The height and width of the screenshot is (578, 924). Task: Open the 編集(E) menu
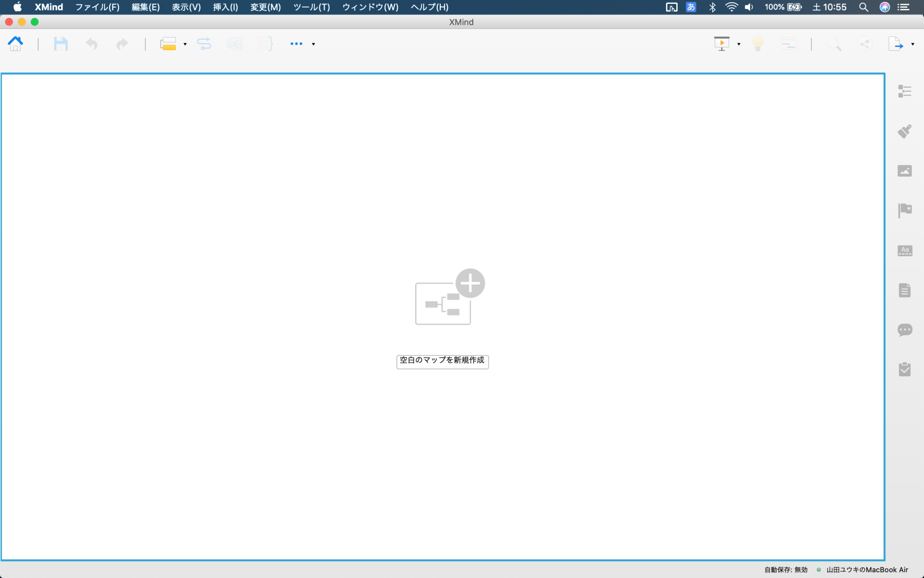[x=145, y=7]
